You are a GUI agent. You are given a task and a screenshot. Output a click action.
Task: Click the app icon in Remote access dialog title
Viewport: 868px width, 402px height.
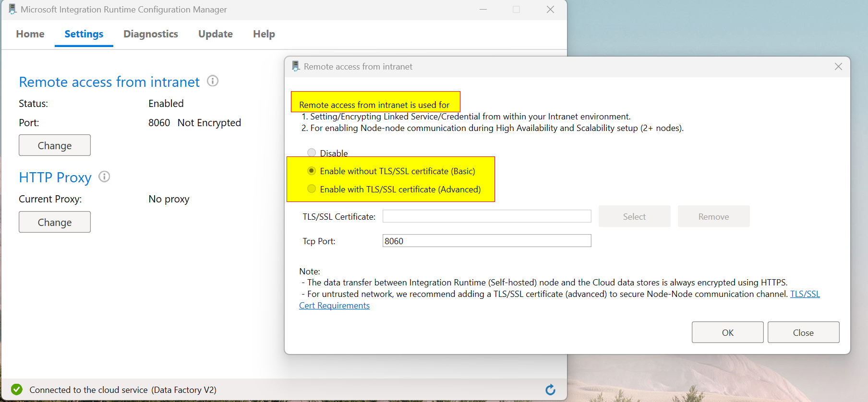click(x=296, y=66)
